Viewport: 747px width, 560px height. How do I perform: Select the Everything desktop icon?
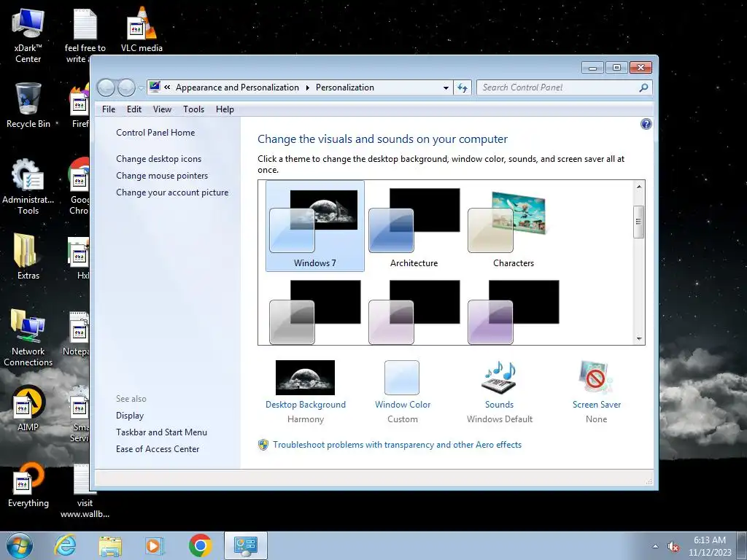[28, 484]
